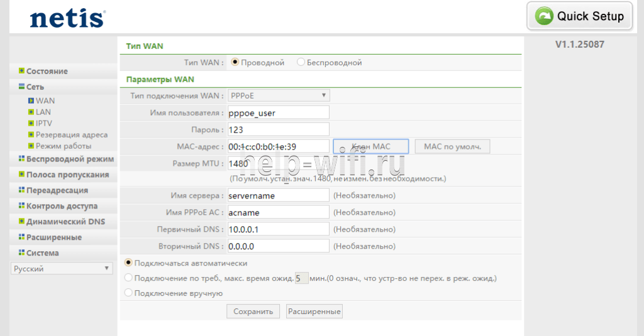Screen dimensions: 644x336
Task: Click the netis logo
Action: [67, 18]
